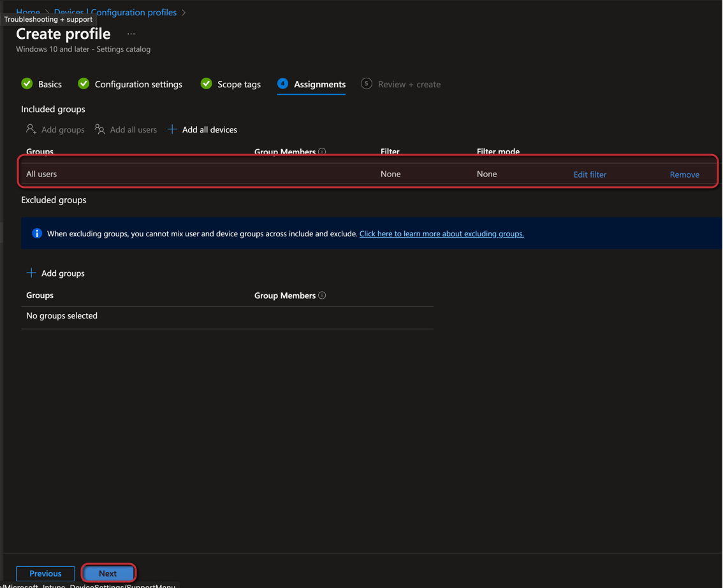Remove the All users group assignment
723x588 pixels.
pyautogui.click(x=684, y=174)
